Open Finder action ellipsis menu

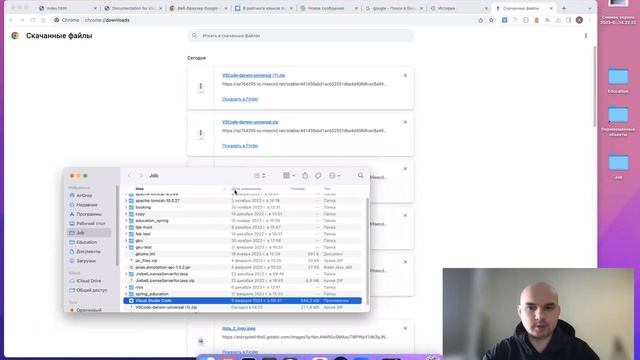coord(334,176)
